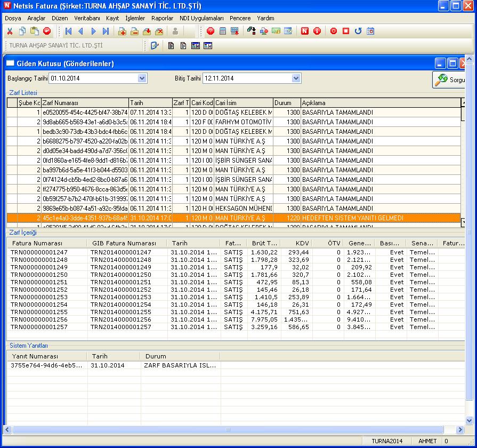Viewport: 477px width, 448px height.
Task: Sort by the Cari İsim column header
Action: (243, 103)
